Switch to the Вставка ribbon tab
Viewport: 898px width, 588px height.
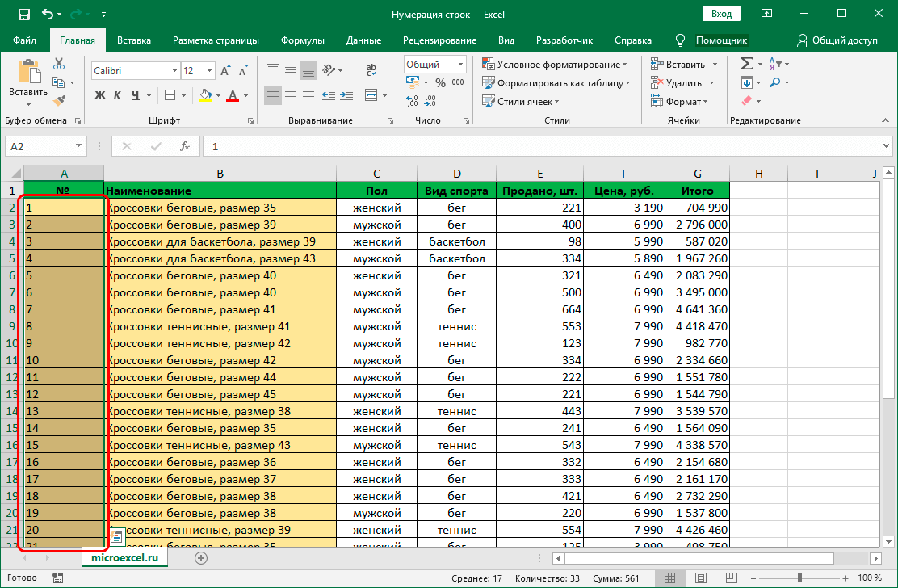[x=134, y=40]
